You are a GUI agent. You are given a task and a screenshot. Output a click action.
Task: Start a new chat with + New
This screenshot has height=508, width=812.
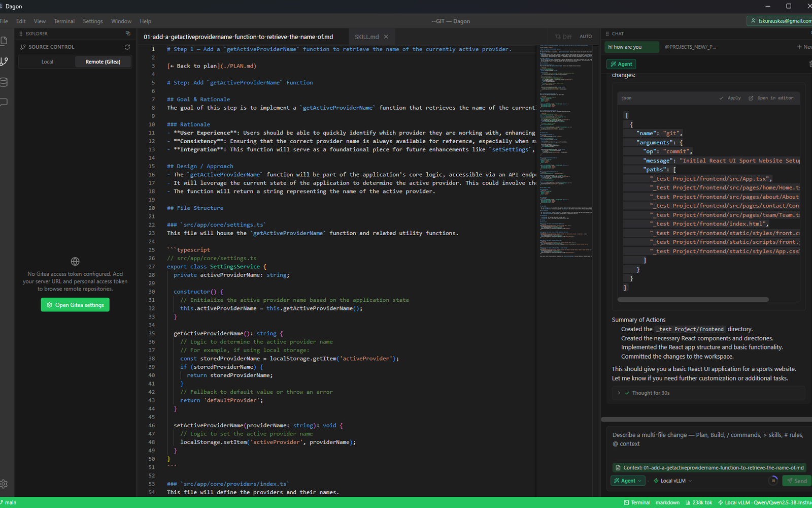click(804, 47)
